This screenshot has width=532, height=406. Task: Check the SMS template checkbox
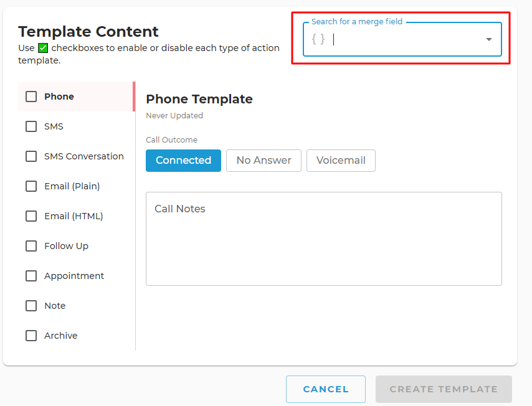(31, 126)
